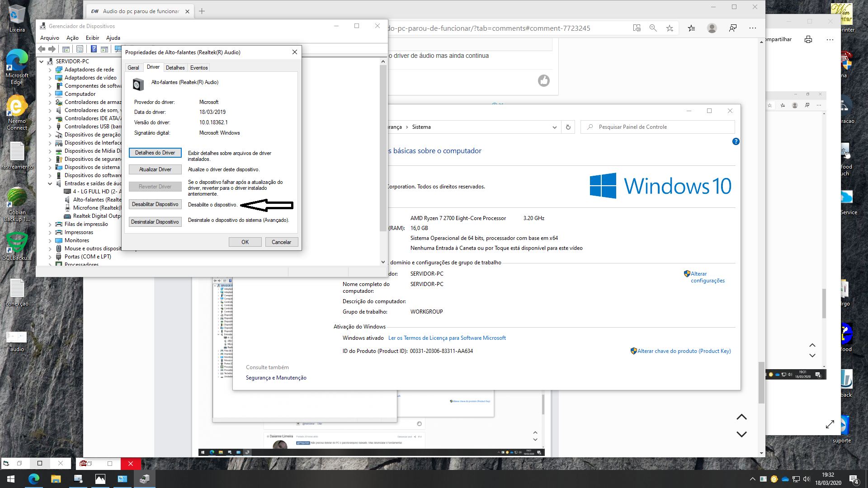Open Neemo Connect desktop icon
868x488 pixels.
(x=17, y=113)
